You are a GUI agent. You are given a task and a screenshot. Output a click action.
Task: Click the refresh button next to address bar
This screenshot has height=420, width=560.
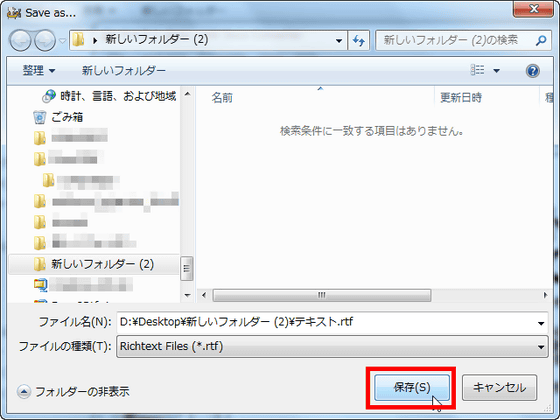point(359,40)
